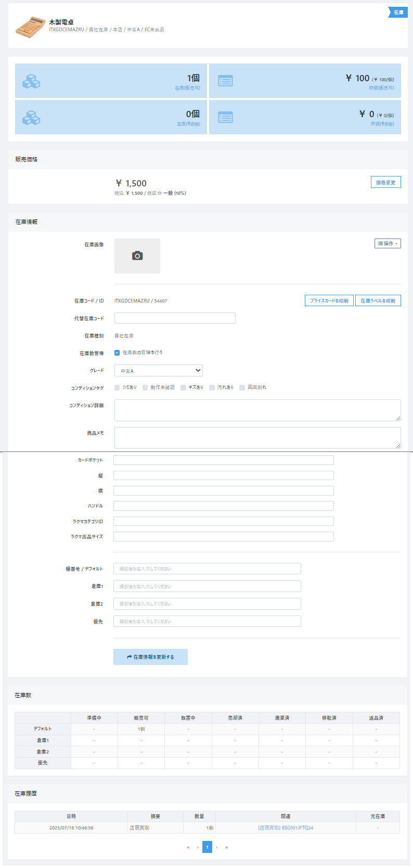This screenshot has height=868, width=413.
Task: Click the ¥ 1,500 selling price
Action: point(131,183)
